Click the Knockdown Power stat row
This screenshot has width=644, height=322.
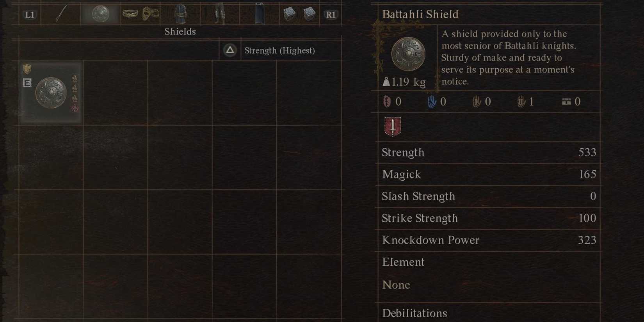431,240
